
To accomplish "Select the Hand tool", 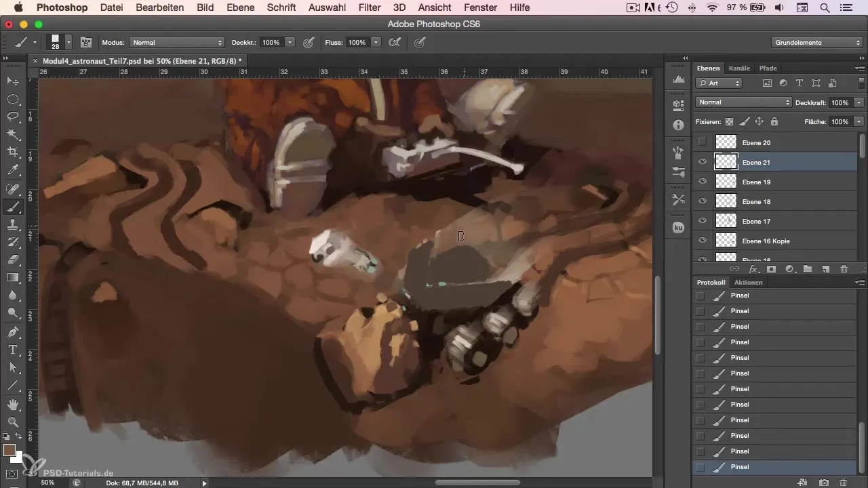I will (x=12, y=405).
